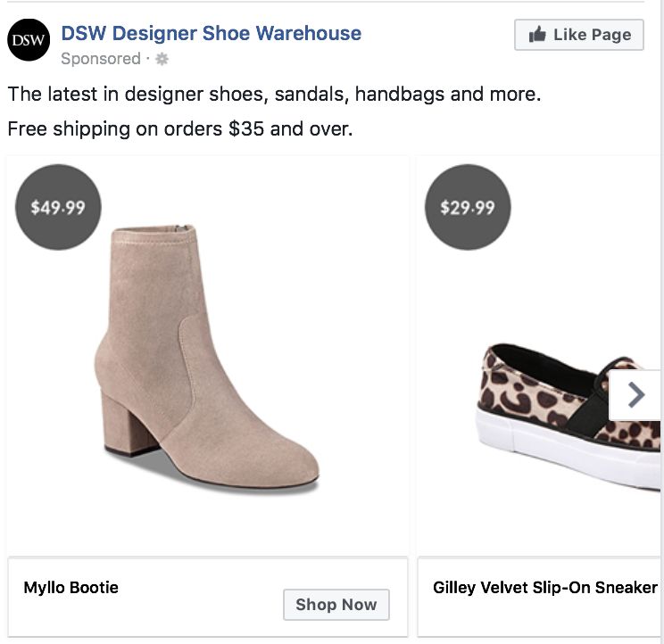This screenshot has width=664, height=644.
Task: Click the $49.99 price badge
Action: coord(58,208)
